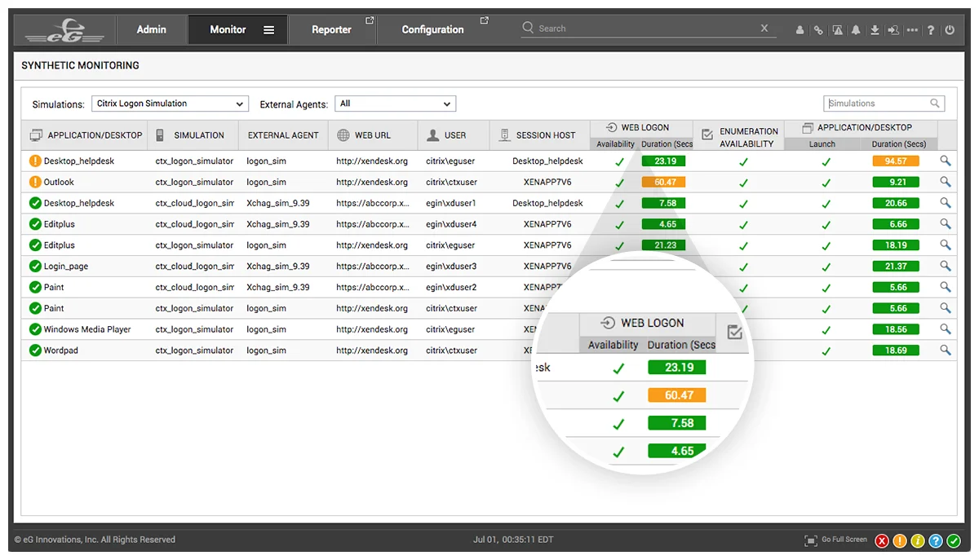Click the green normal state icon in footer
This screenshot has width=979, height=560.
pos(954,541)
